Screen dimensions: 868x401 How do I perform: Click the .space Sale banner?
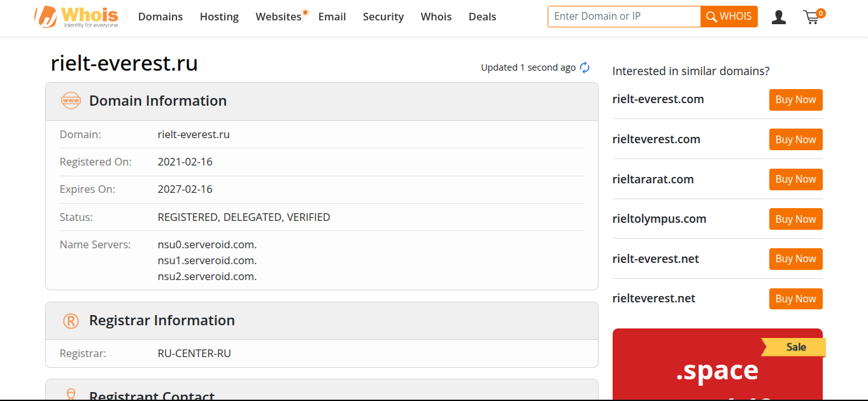point(718,365)
